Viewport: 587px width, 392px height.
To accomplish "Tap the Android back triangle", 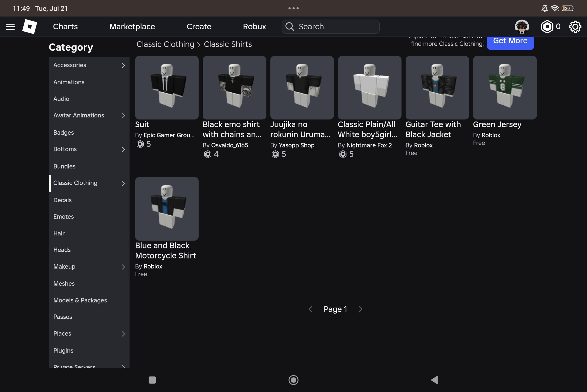I will [434, 380].
